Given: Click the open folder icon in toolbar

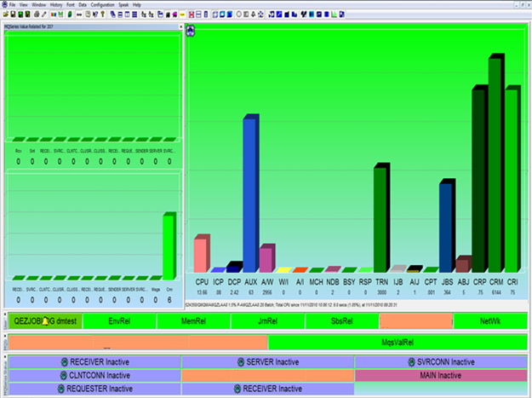Looking at the screenshot, I should (6, 14).
